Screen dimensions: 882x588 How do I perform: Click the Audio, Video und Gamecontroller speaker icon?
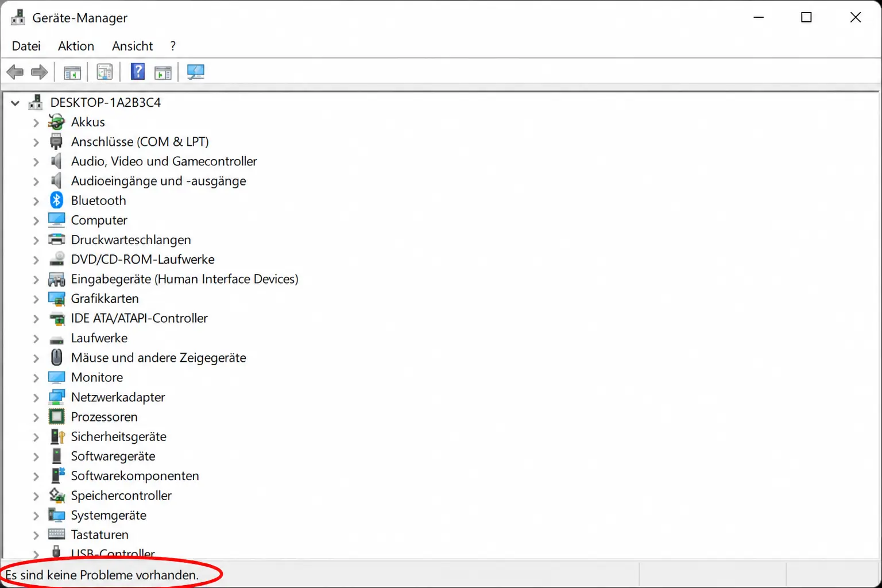point(56,161)
